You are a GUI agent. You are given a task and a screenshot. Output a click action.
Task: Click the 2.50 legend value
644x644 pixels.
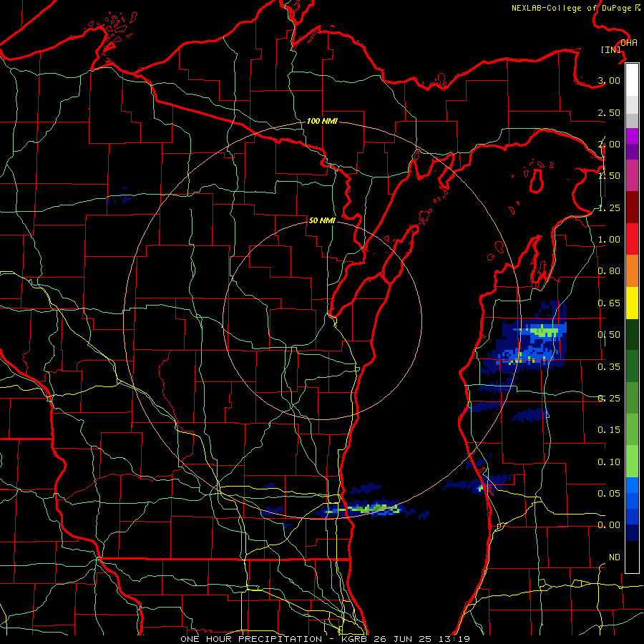[609, 112]
